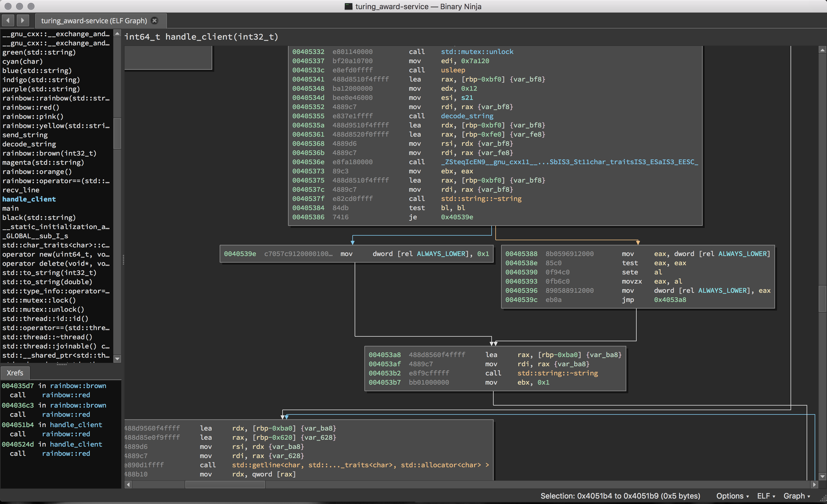
Task: Open the ELF view type dropdown
Action: (x=766, y=496)
